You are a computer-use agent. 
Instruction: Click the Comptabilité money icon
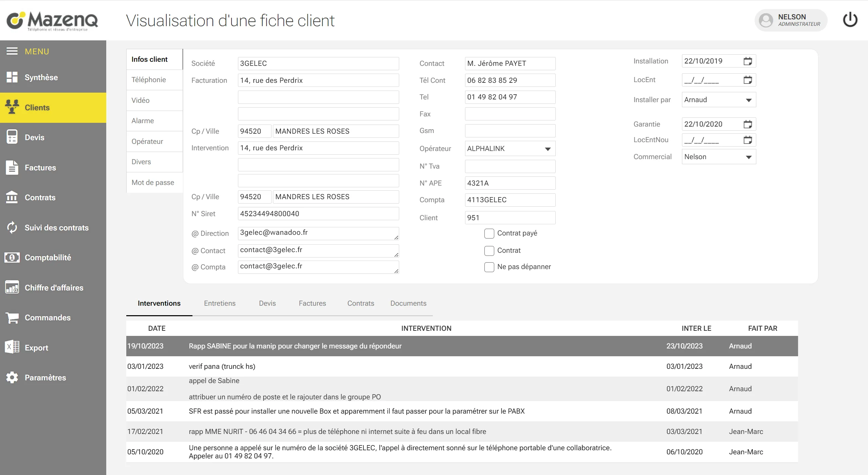[x=12, y=258]
